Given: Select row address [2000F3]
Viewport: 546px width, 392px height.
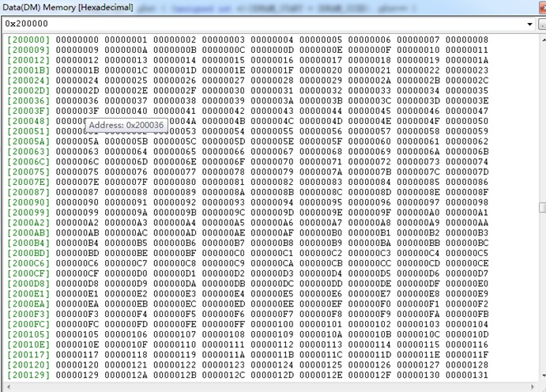Looking at the screenshot, I should [28, 314].
